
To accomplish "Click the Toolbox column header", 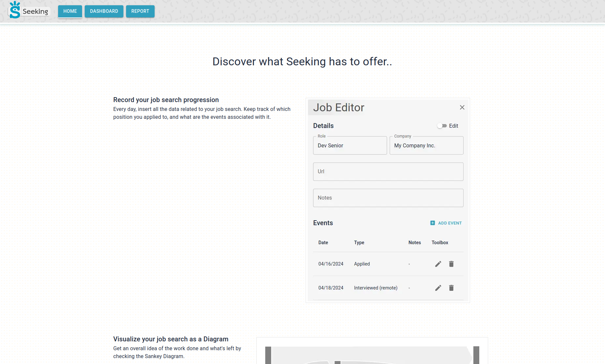I will pyautogui.click(x=440, y=243).
